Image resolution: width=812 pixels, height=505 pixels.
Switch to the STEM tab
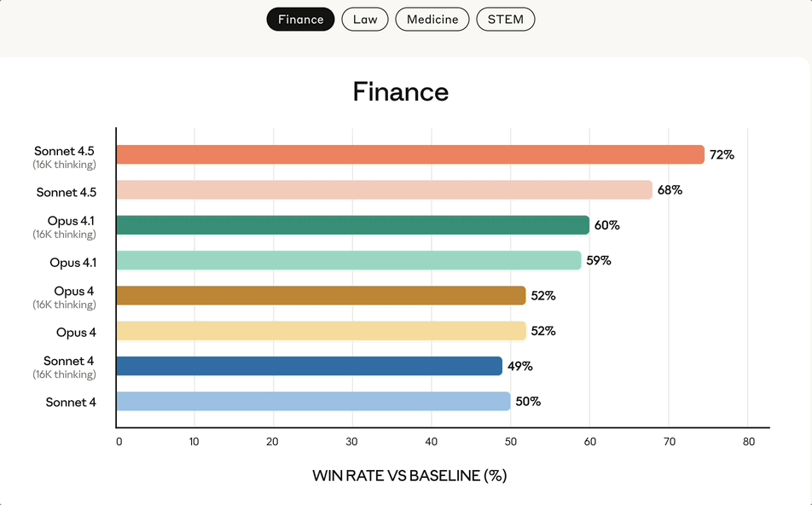(506, 20)
